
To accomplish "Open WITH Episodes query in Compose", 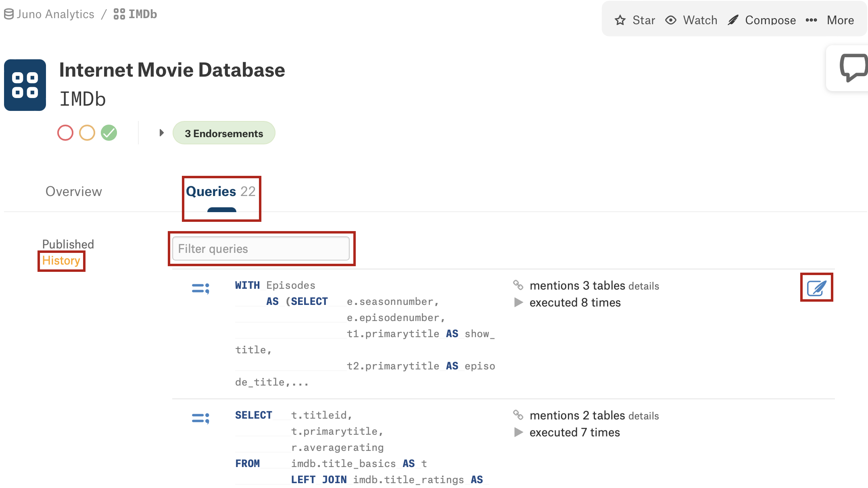I will (x=817, y=288).
